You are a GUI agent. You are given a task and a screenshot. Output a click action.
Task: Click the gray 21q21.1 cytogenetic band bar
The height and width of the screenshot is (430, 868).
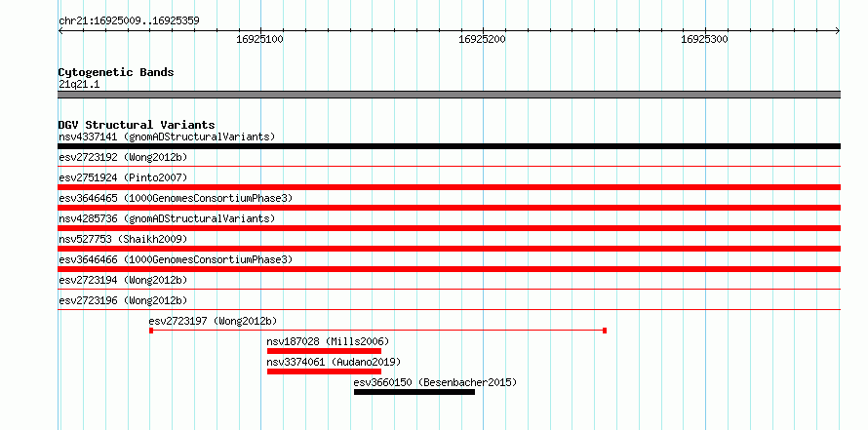pyautogui.click(x=449, y=95)
